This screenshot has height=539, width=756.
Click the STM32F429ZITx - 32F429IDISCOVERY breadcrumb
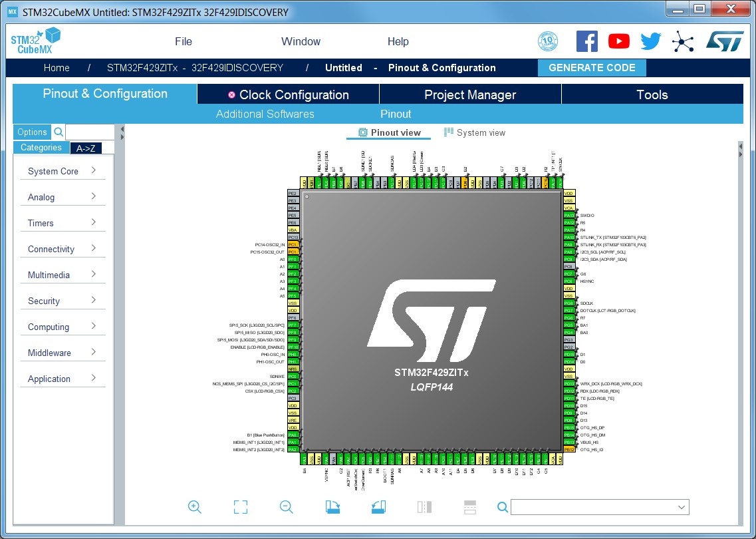(195, 68)
